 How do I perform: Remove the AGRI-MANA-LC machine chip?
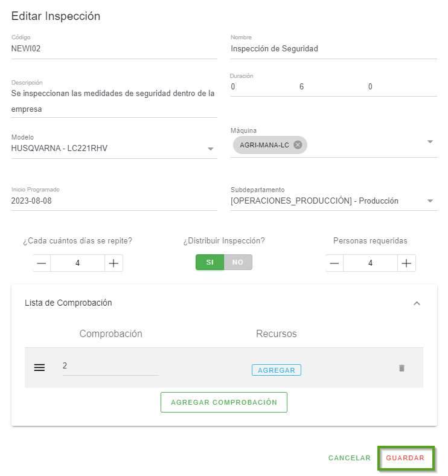tap(298, 145)
